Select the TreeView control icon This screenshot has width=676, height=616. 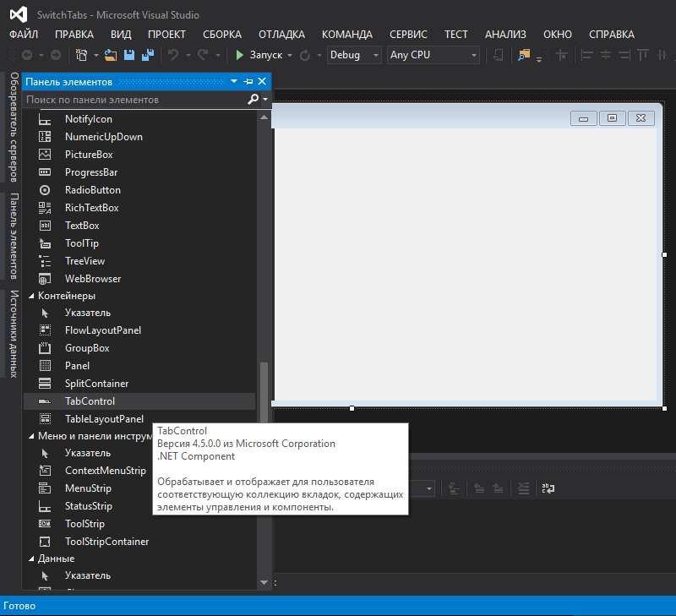pyautogui.click(x=45, y=261)
